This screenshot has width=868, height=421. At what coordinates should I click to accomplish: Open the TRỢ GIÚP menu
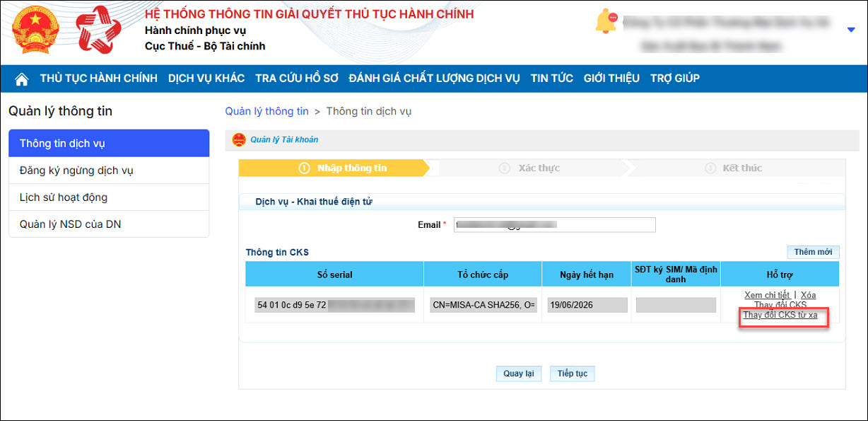click(x=674, y=79)
